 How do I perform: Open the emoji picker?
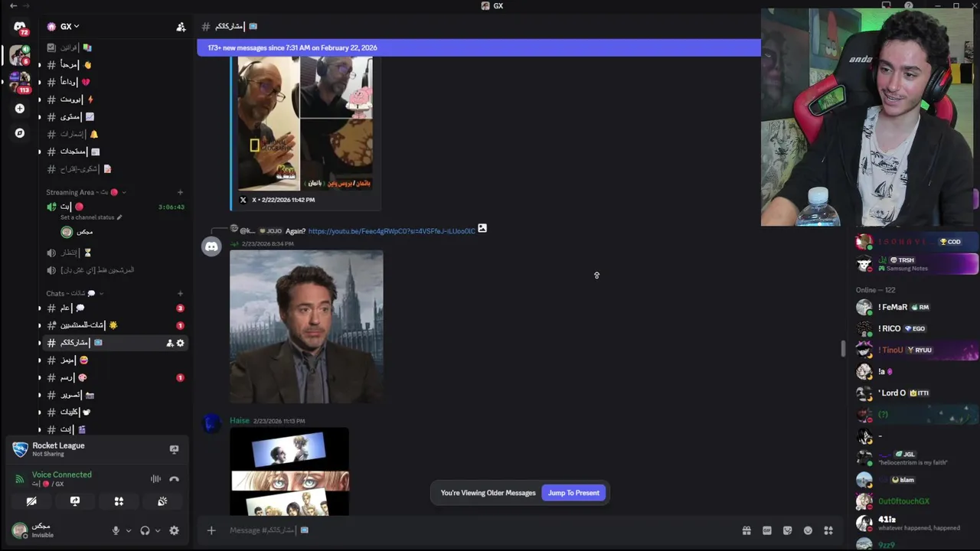coord(808,530)
